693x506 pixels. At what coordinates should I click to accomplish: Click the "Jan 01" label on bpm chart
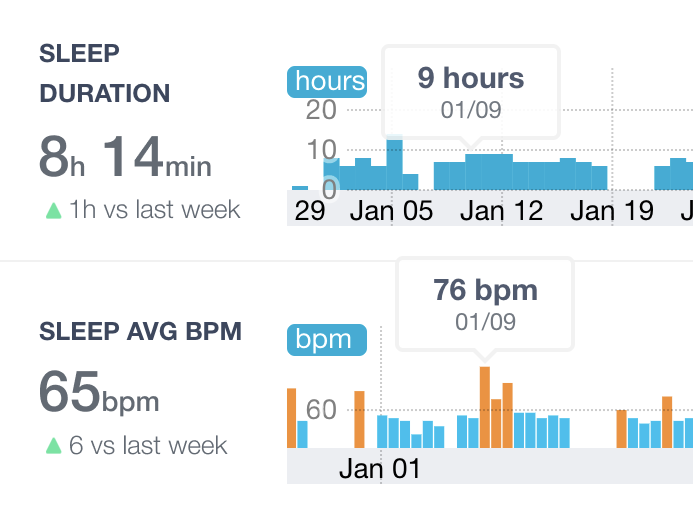point(380,468)
